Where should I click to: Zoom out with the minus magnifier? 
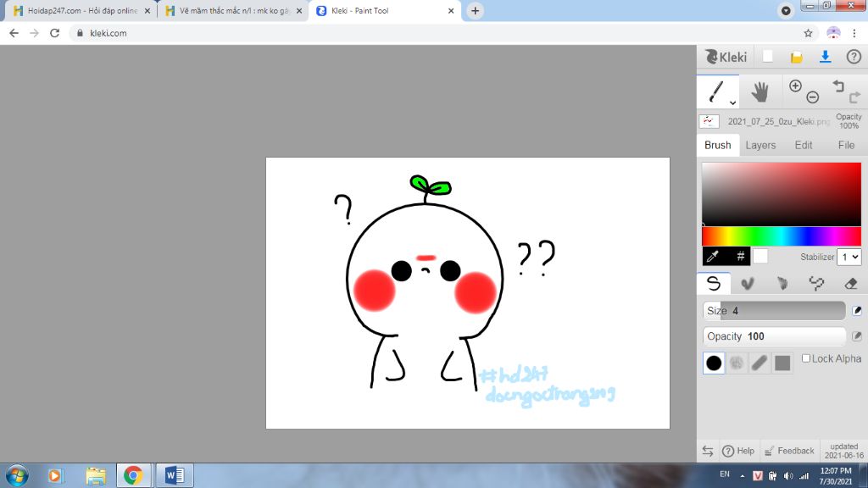coord(812,97)
